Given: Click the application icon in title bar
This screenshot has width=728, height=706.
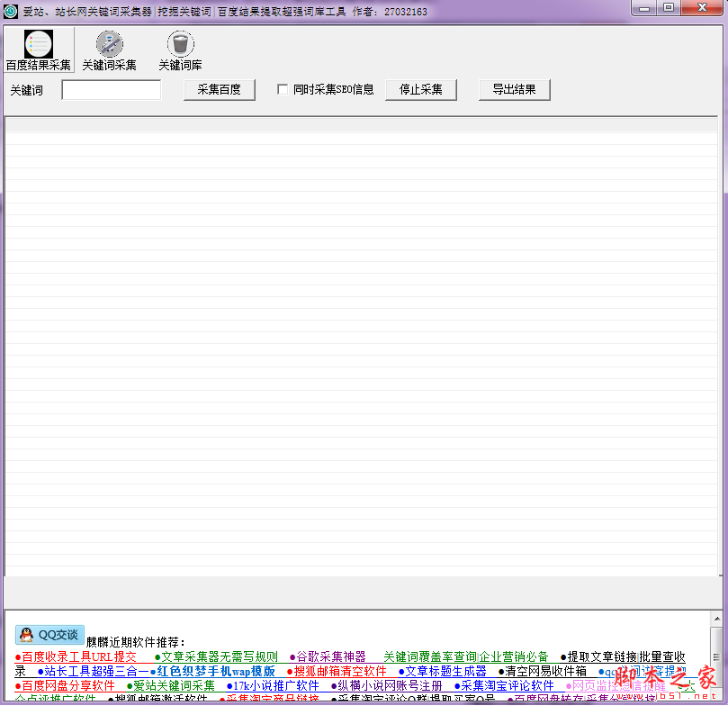Looking at the screenshot, I should click(9, 8).
